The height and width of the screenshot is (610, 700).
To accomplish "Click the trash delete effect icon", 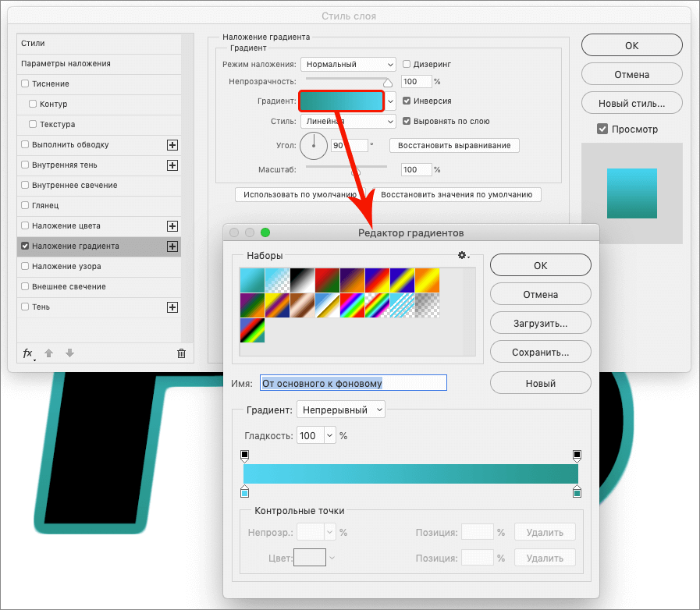I will [181, 353].
